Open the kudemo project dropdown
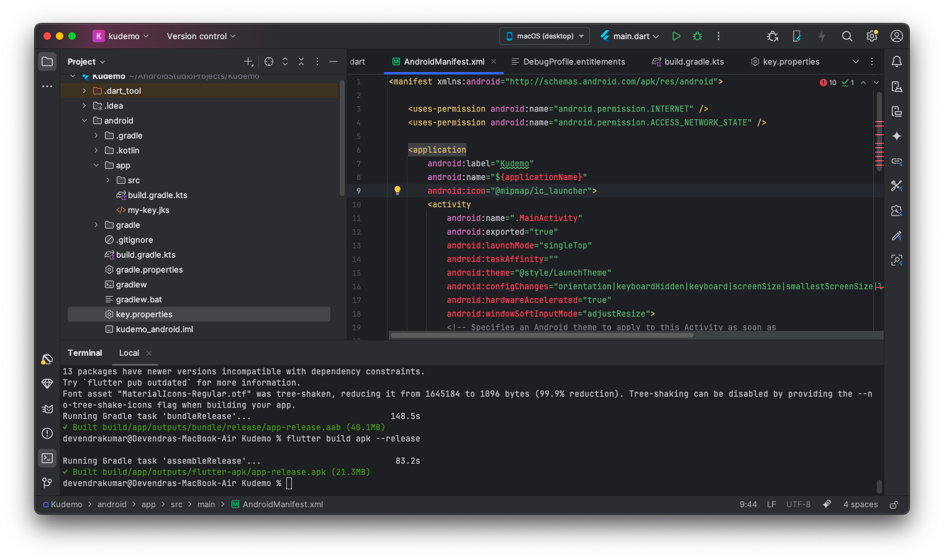The height and width of the screenshot is (560, 944). 121,36
